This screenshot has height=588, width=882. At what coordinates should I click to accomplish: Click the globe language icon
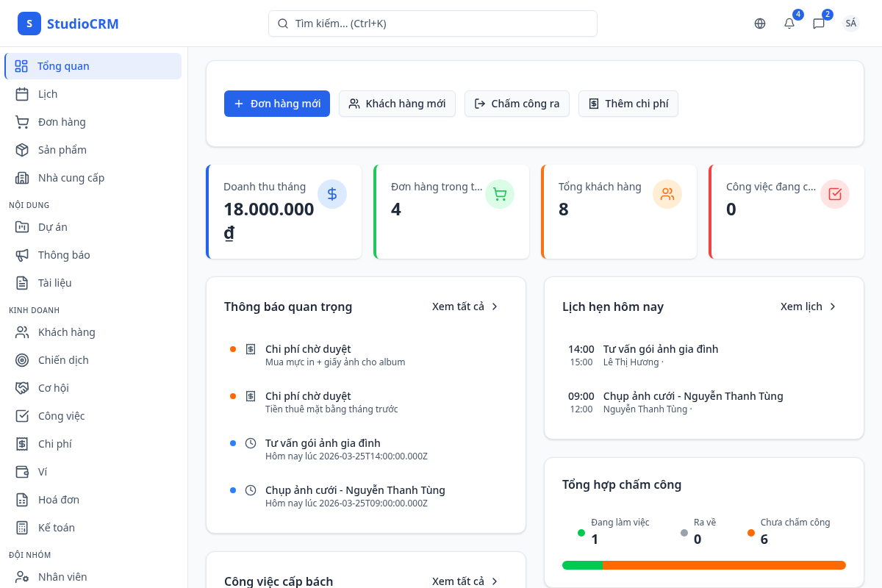760,24
